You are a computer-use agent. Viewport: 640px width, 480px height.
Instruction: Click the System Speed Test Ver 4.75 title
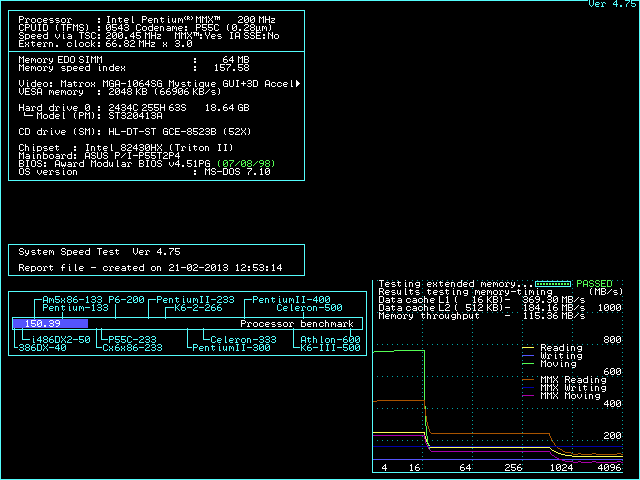99,252
